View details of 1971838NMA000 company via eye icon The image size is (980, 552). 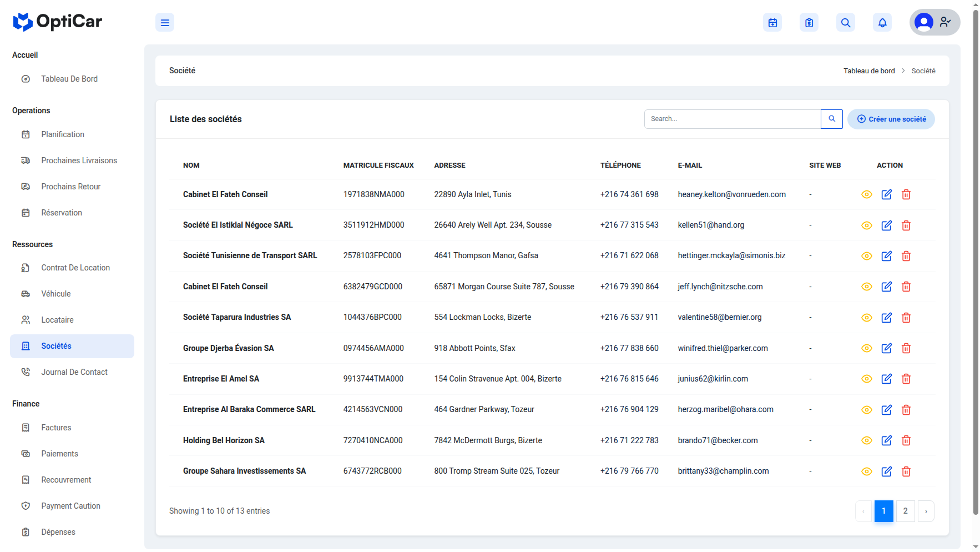[x=867, y=194]
